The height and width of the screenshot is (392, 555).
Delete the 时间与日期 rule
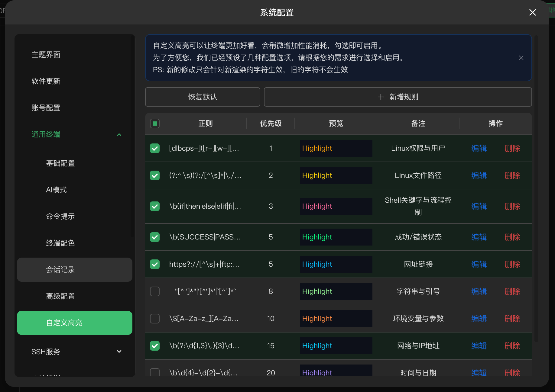click(x=512, y=372)
